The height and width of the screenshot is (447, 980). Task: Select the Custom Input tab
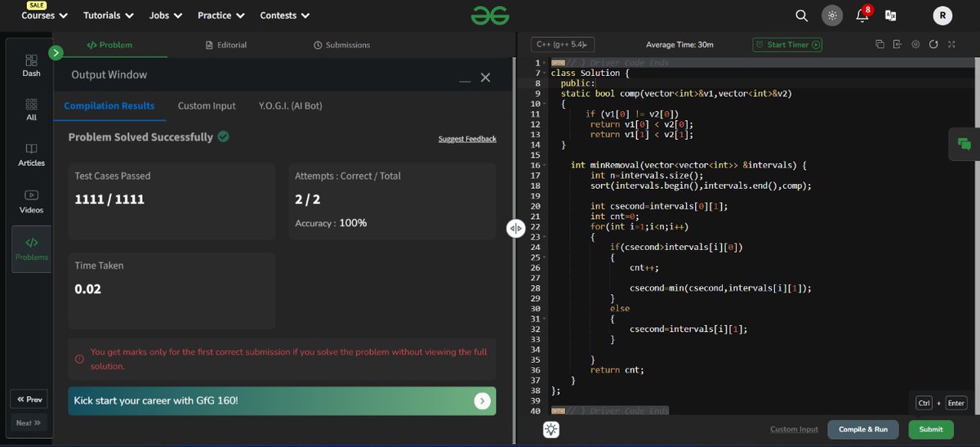pyautogui.click(x=207, y=105)
